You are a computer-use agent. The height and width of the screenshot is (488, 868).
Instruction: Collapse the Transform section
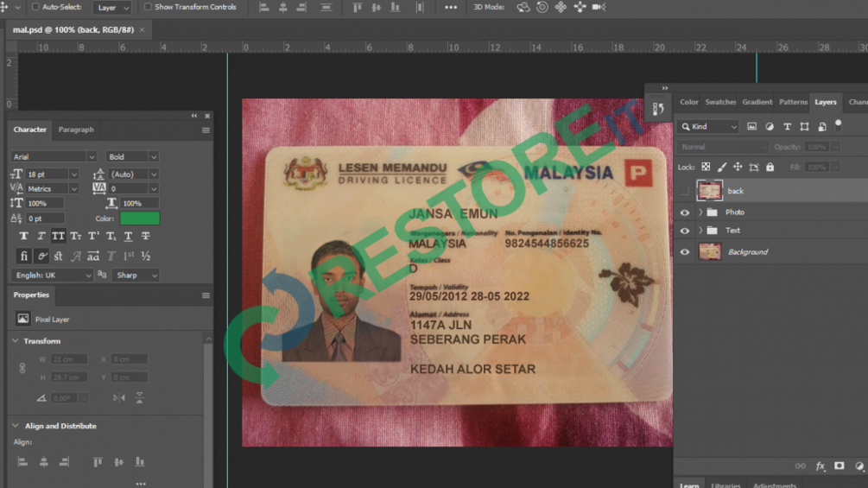[16, 341]
